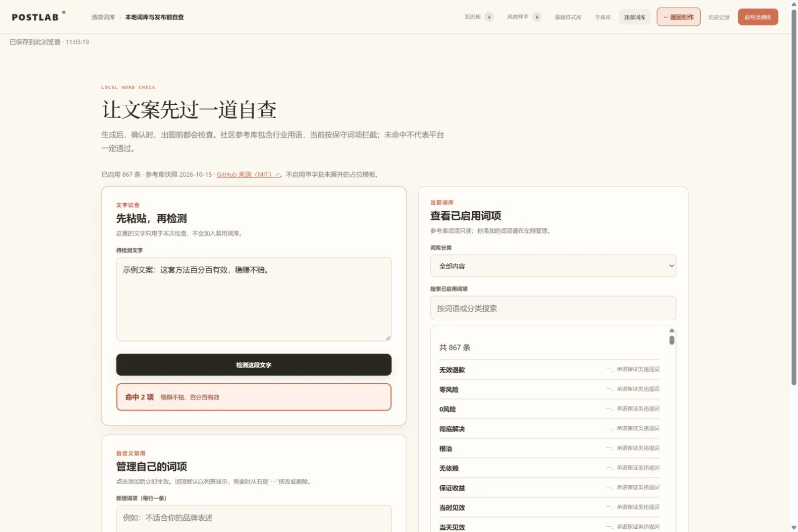Viewport: 798px width, 532px height.
Task: Click the 已保存到此浏览器 status text
Action: pos(49,42)
